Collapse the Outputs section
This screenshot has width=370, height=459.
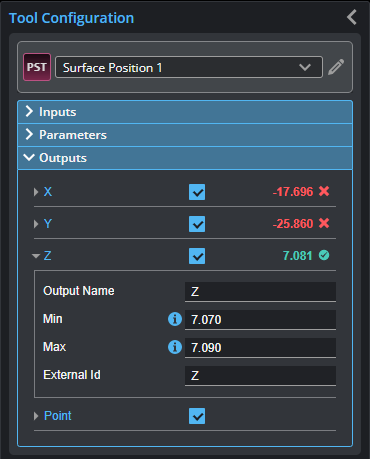(x=185, y=158)
